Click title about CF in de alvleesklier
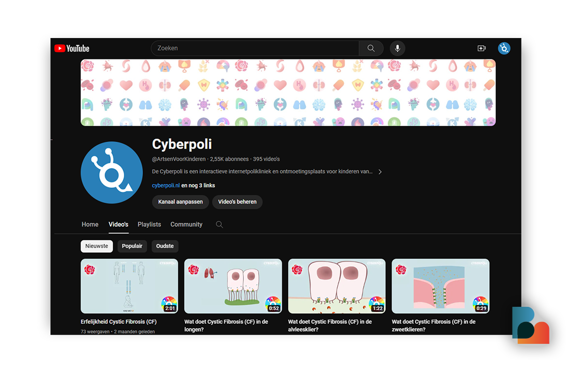The image size is (588, 373). pos(330,326)
